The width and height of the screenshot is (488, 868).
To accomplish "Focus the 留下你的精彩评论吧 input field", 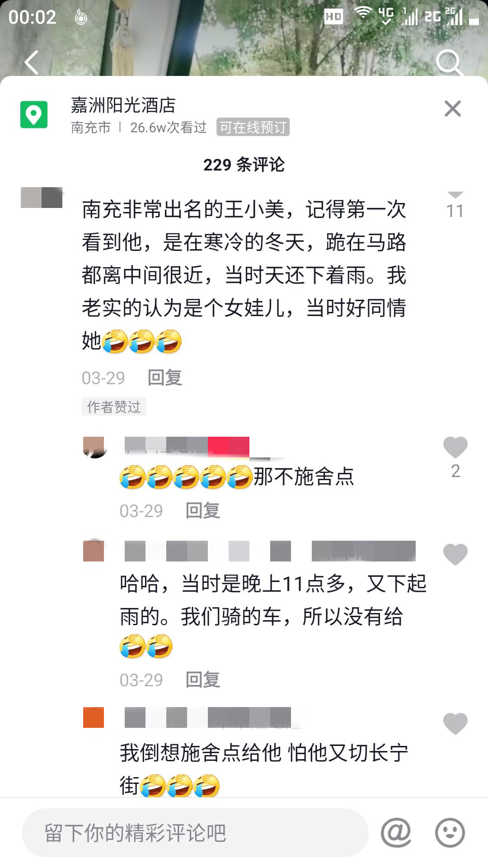I will click(x=195, y=833).
